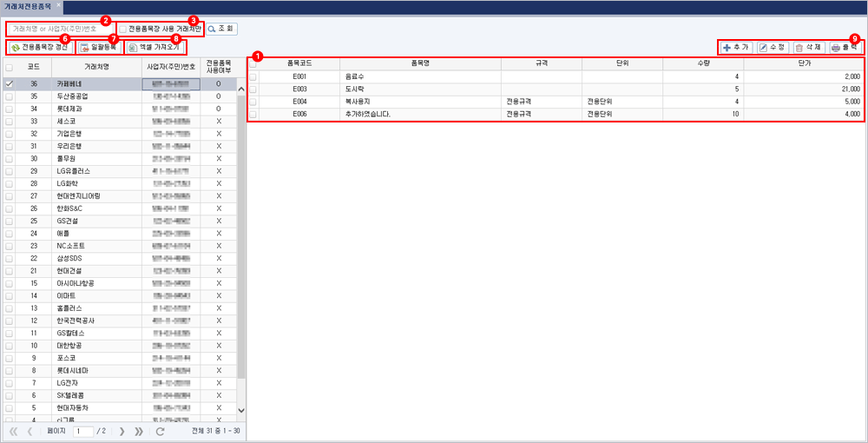The height and width of the screenshot is (443, 868).
Task: Select the 한화S&C customer row
Action: pos(121,208)
